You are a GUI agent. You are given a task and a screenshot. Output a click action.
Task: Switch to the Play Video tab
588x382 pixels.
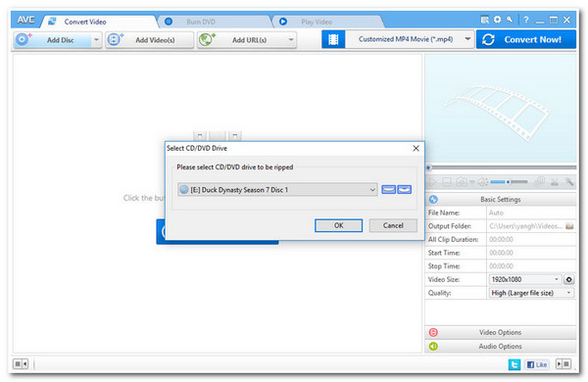pos(317,22)
